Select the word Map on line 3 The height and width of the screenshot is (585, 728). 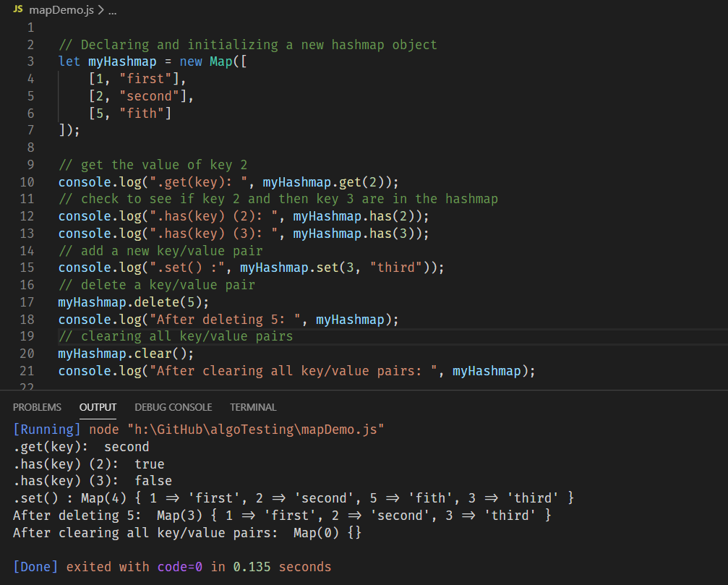(220, 61)
